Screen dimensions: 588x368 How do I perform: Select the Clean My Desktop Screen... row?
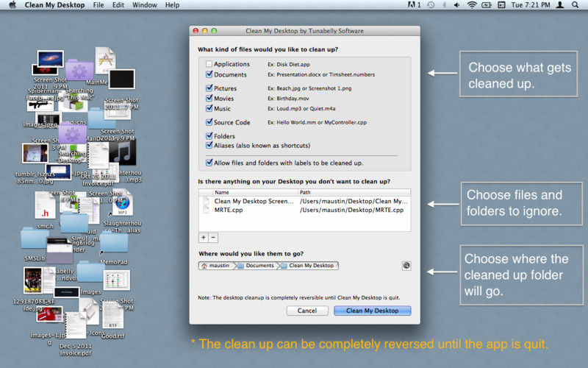tap(304, 201)
